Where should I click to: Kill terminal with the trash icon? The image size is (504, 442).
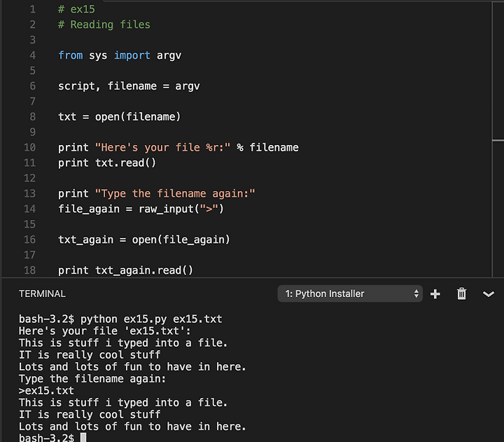pyautogui.click(x=461, y=293)
